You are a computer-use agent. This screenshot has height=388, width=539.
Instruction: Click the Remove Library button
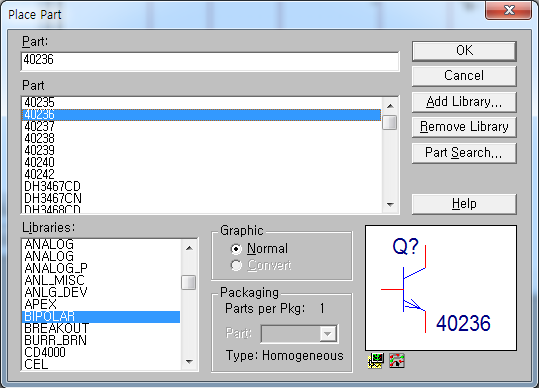(464, 127)
